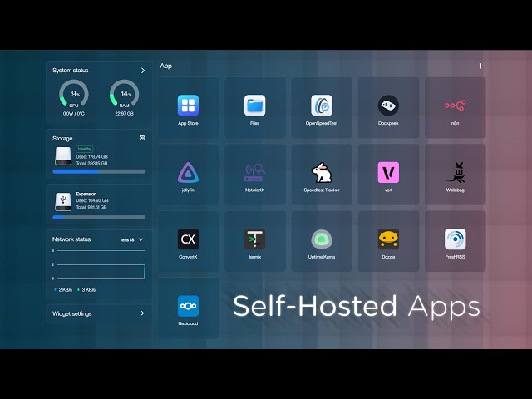The height and width of the screenshot is (399, 532).
Task: Open Storage settings gear
Action: click(142, 138)
